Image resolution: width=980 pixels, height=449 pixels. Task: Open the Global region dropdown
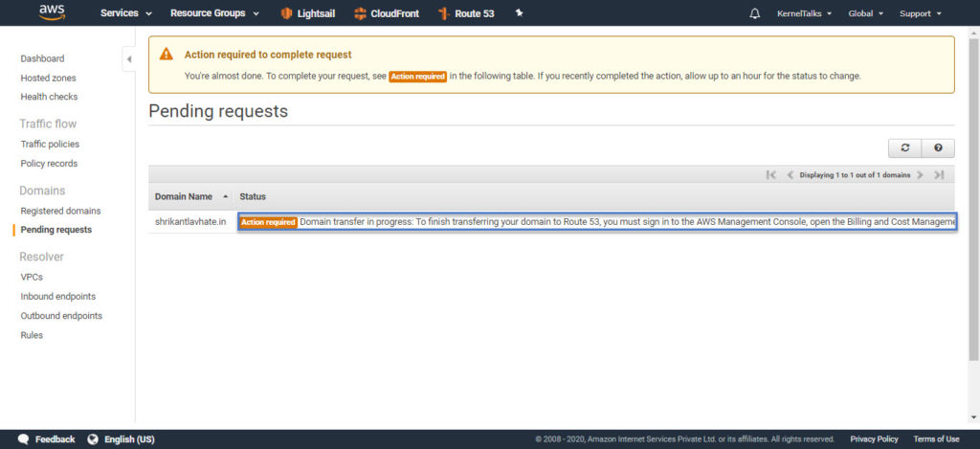865,13
